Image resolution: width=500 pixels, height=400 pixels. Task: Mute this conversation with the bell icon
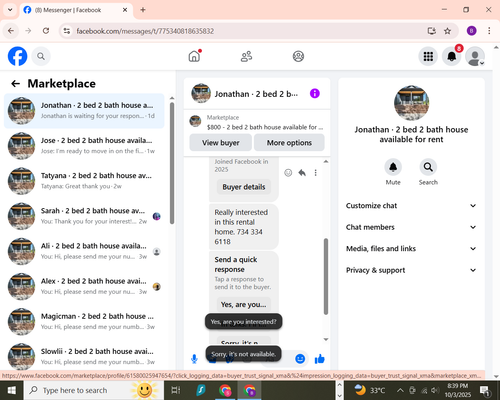tap(393, 167)
